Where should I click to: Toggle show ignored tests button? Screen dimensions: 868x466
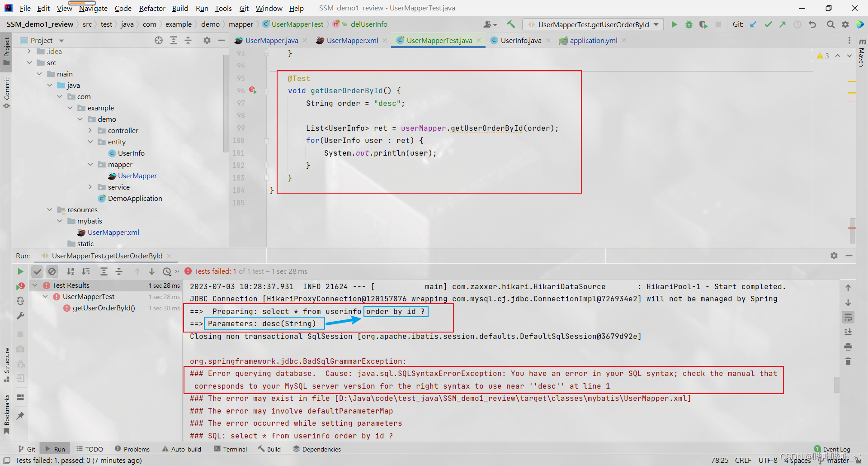click(x=52, y=271)
